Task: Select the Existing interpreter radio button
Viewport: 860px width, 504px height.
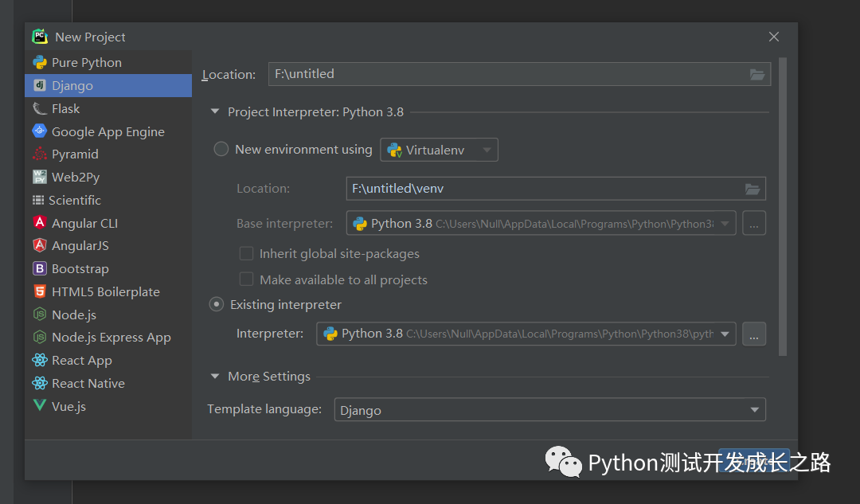Action: [x=217, y=304]
